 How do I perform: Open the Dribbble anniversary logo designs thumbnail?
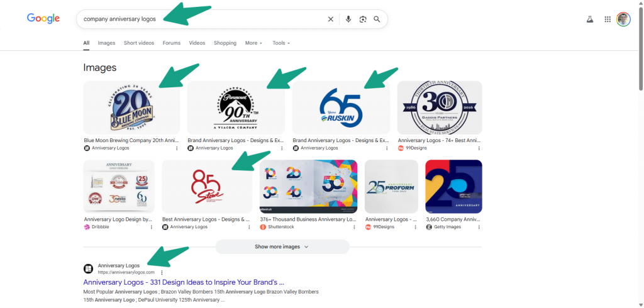click(119, 187)
